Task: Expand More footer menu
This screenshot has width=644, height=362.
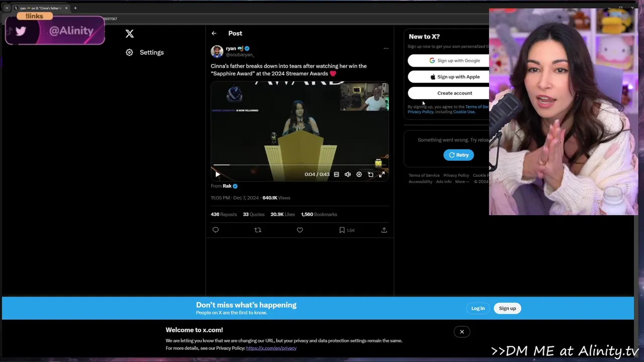Action: [462, 182]
